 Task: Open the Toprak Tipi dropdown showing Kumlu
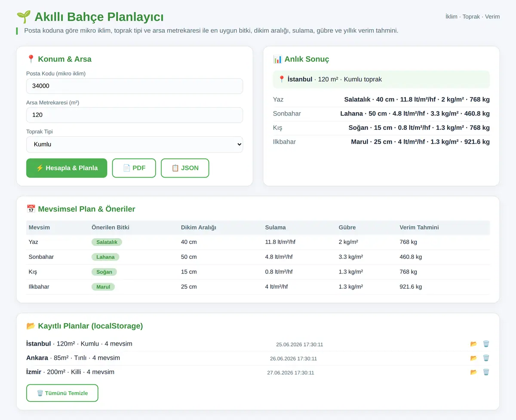[x=135, y=144]
